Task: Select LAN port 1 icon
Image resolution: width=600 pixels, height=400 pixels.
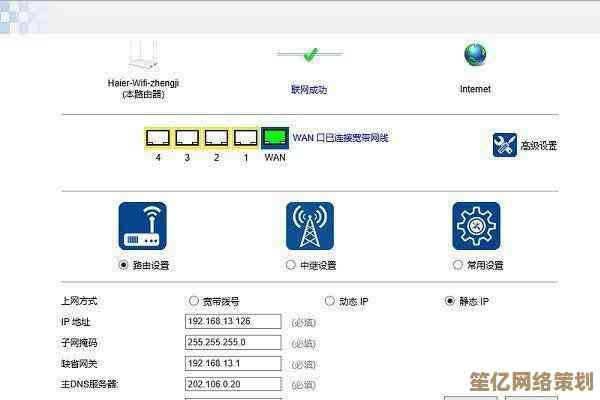Action: [x=245, y=138]
